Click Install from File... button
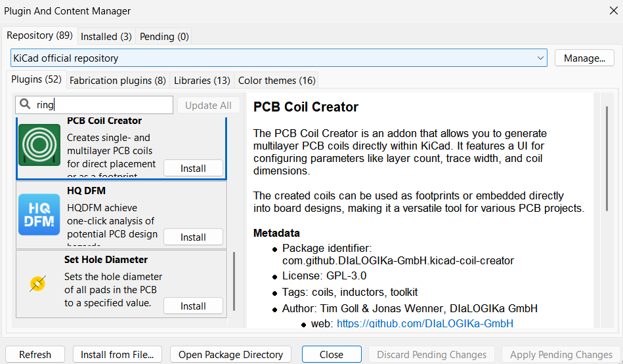Image resolution: width=623 pixels, height=364 pixels. coord(118,354)
